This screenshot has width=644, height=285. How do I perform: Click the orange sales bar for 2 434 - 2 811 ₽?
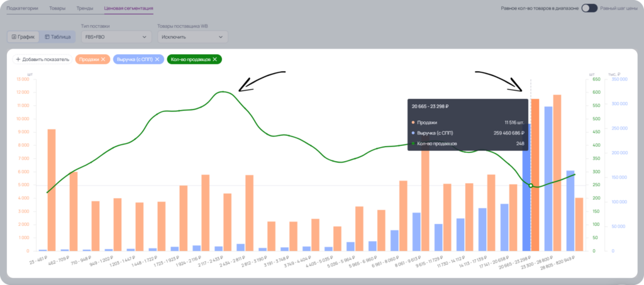coord(249,213)
